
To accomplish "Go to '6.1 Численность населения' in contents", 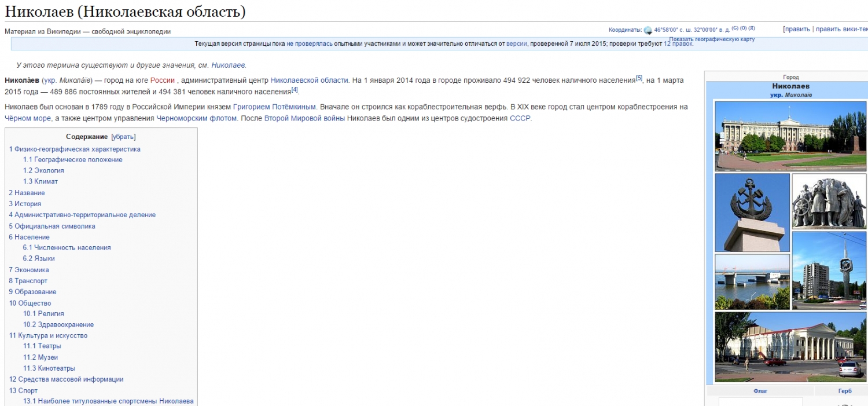I will click(67, 247).
